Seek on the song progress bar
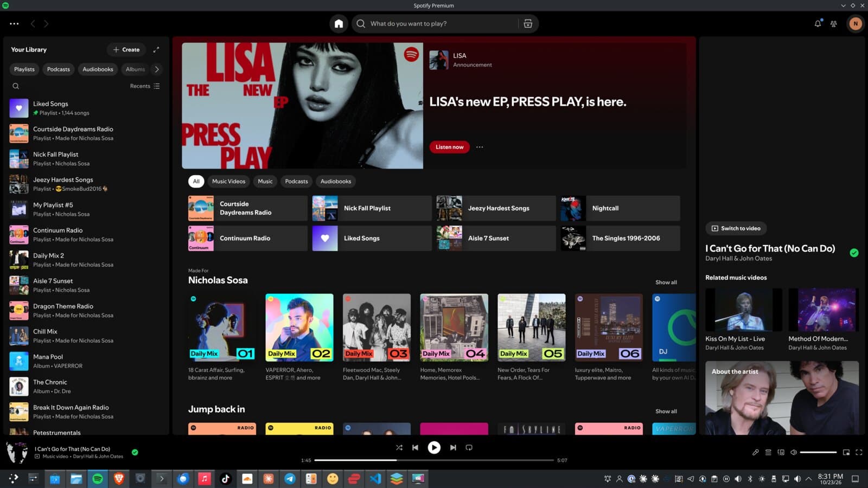The width and height of the screenshot is (868, 488). coord(434,460)
